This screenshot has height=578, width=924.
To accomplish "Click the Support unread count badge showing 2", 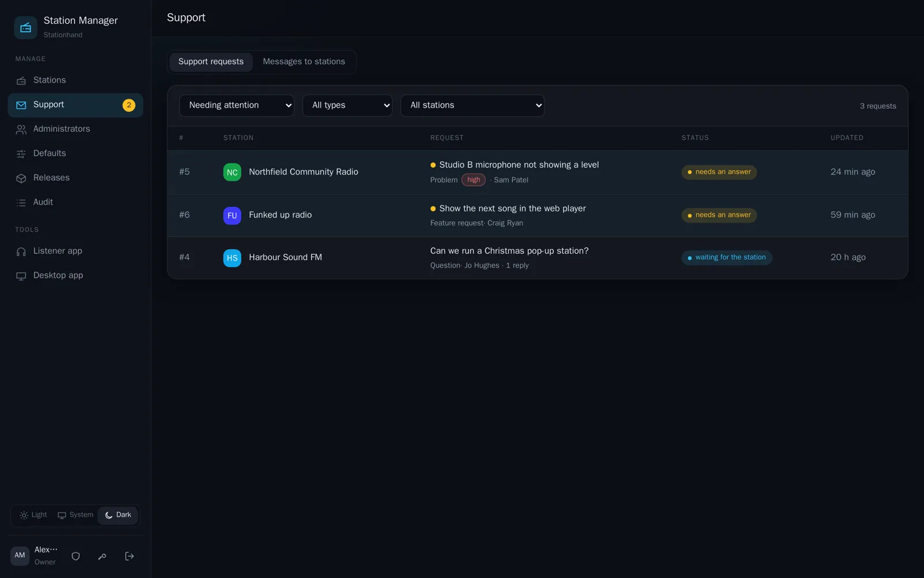I will coord(129,105).
